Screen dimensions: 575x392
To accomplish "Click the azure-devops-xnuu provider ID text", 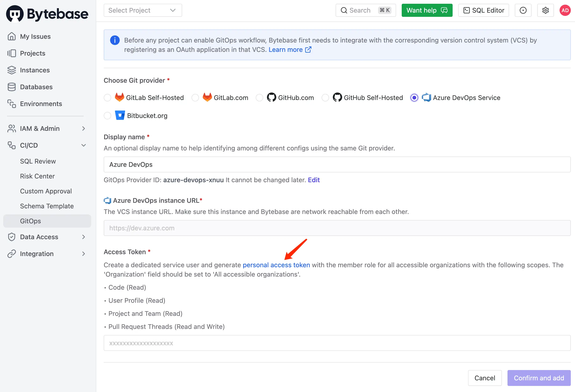I will (x=193, y=180).
